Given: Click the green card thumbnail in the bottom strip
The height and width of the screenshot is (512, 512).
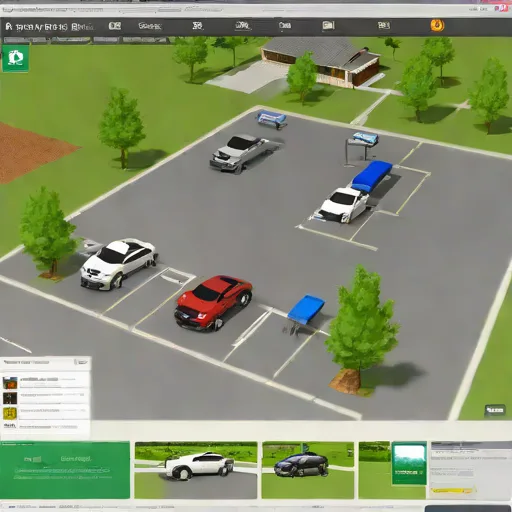Looking at the screenshot, I should point(409,463).
